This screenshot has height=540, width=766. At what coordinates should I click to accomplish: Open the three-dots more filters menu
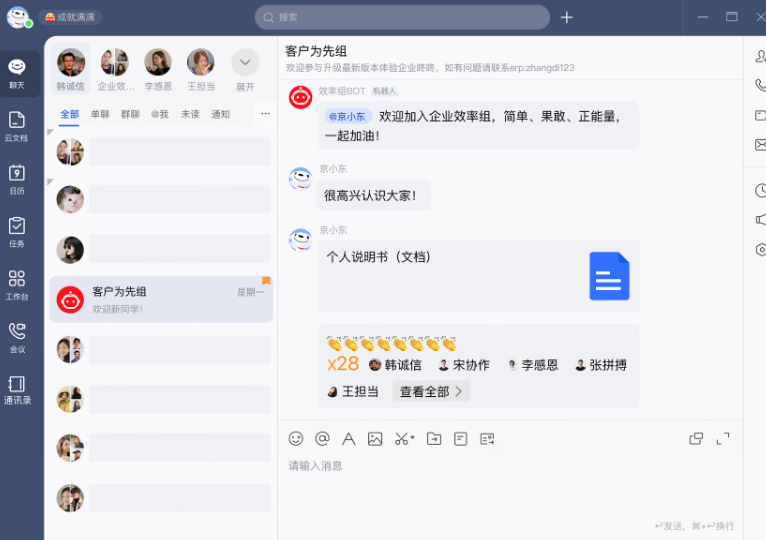tap(265, 114)
